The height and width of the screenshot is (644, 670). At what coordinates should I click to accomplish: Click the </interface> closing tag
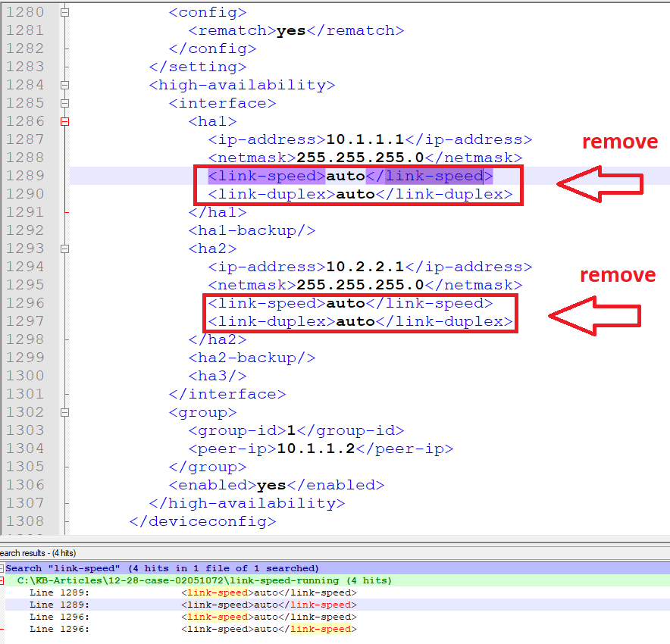227,394
